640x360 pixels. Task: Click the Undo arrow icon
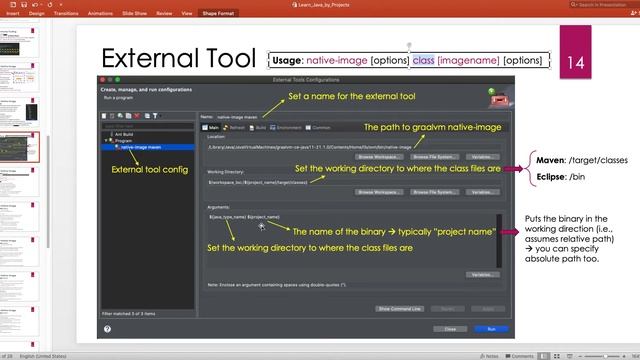[x=34, y=4]
